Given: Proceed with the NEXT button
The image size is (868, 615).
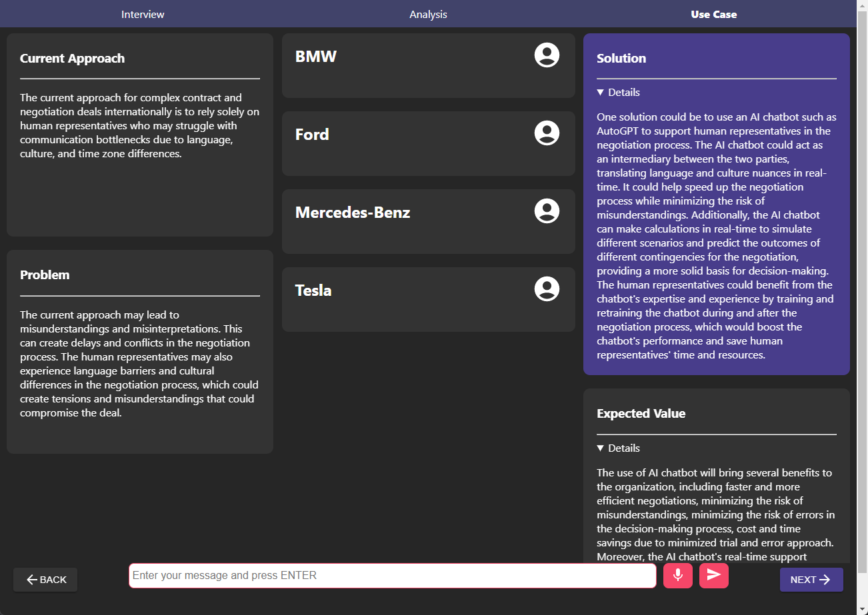Looking at the screenshot, I should pos(811,580).
